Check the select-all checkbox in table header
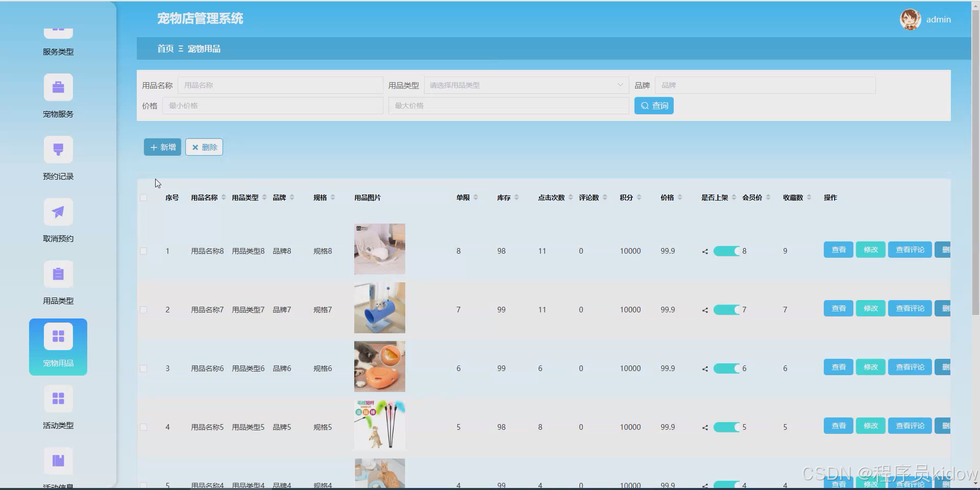The width and height of the screenshot is (980, 490). pos(143,198)
